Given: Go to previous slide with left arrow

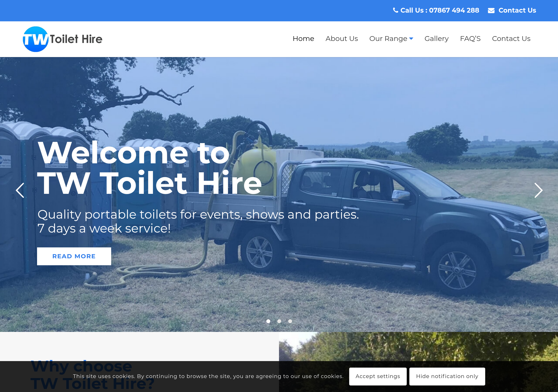Looking at the screenshot, I should pos(20,190).
